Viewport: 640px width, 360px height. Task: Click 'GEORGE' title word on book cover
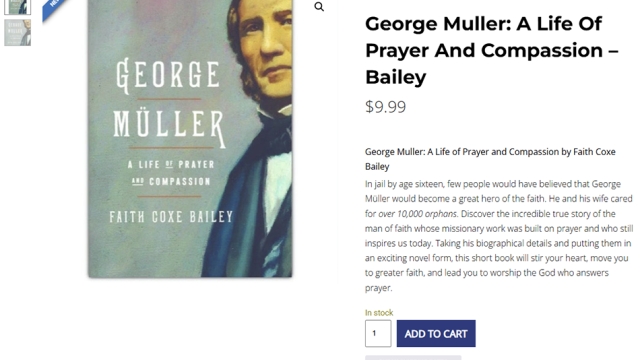click(168, 75)
